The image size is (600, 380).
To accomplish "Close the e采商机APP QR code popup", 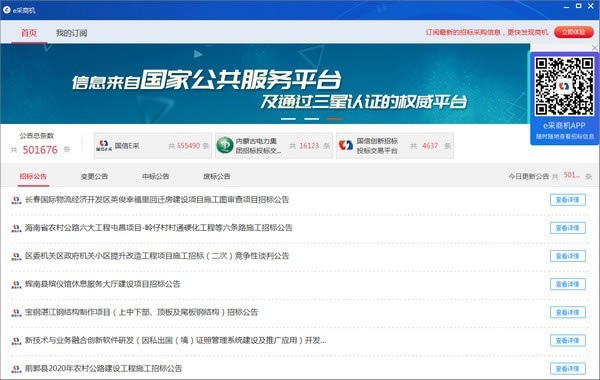I will coord(595,48).
